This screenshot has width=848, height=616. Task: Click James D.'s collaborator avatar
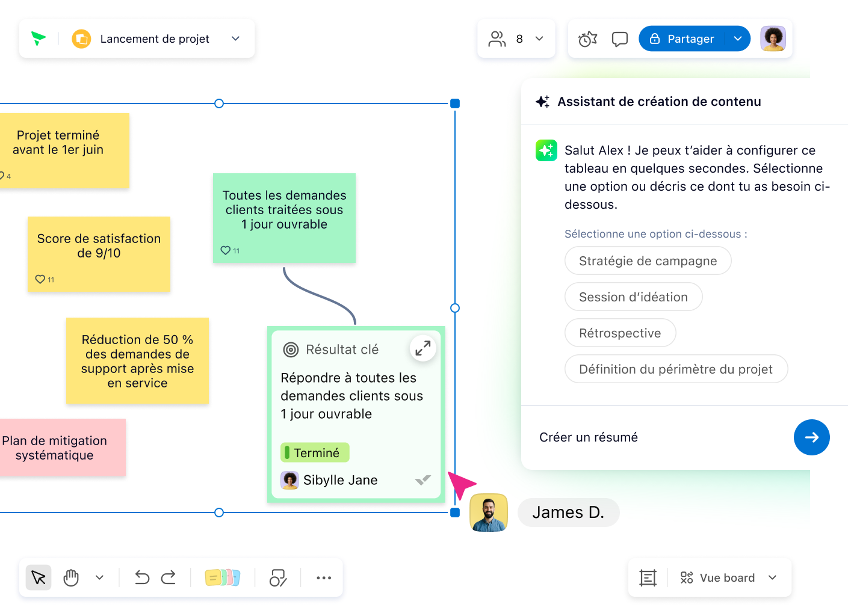[x=489, y=513]
